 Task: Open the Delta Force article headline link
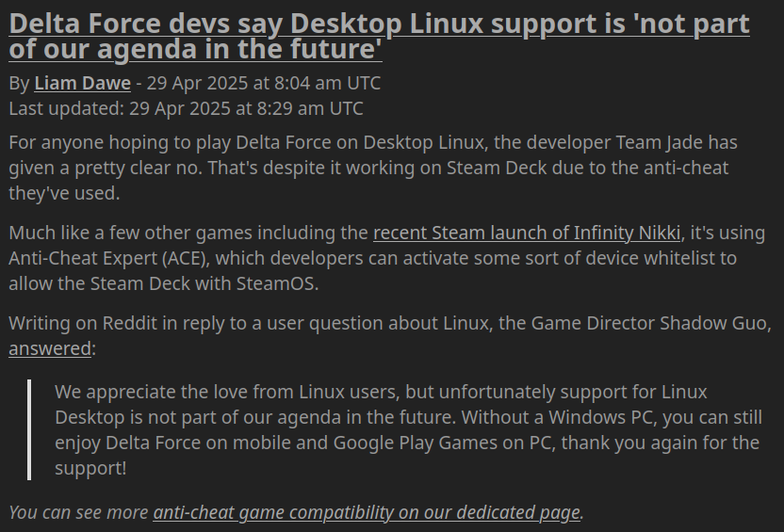click(x=379, y=37)
